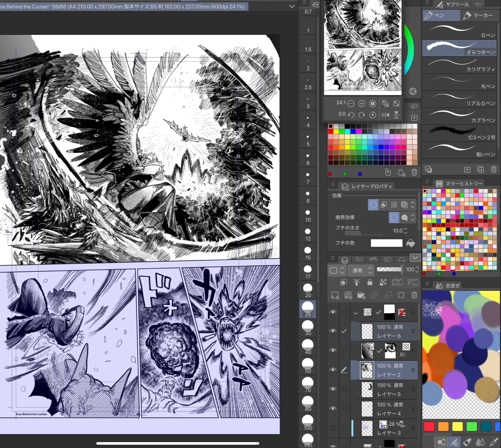Click the lock layer icon
Screen dimensions: 501x448
click(x=370, y=282)
